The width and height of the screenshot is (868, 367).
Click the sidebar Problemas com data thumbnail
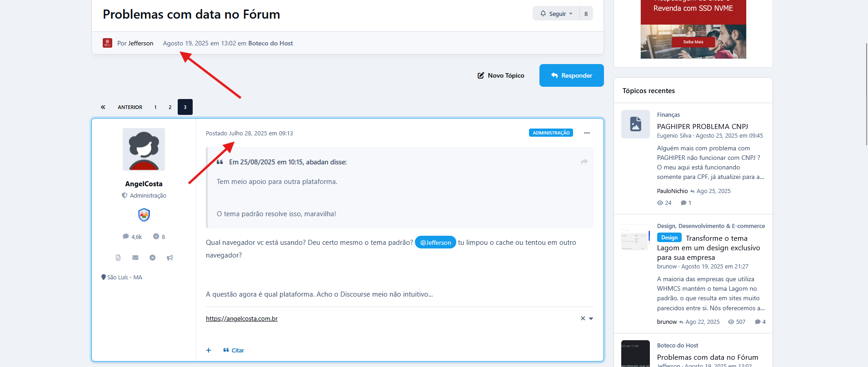635,353
